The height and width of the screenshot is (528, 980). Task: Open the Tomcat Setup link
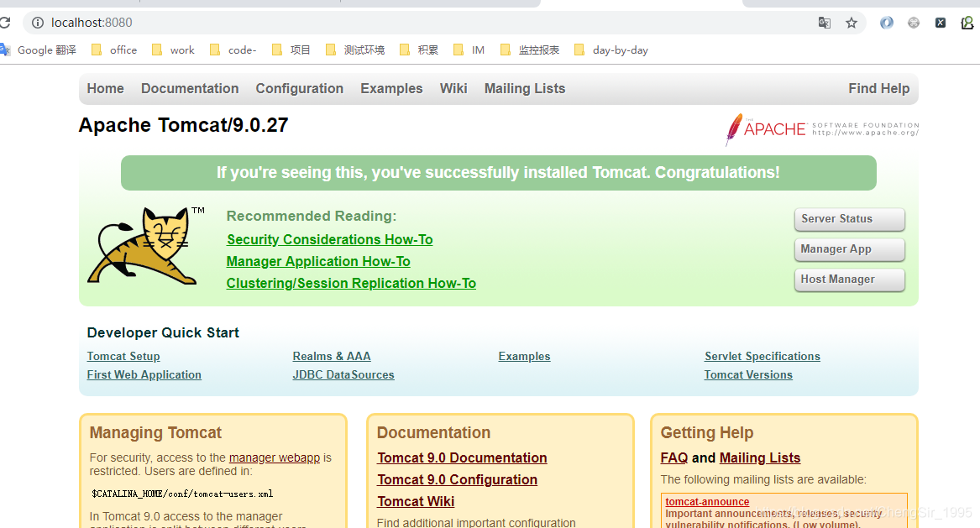123,356
